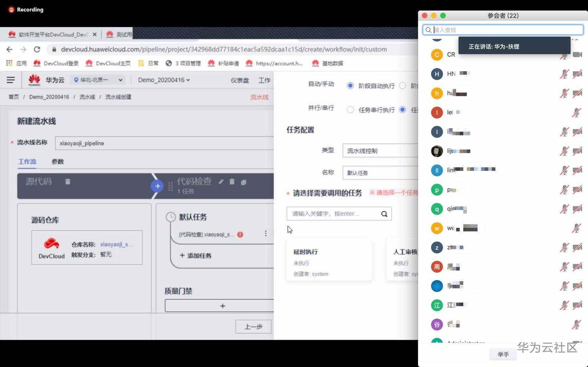Edit the 名称 field containing 默认任务
Screen dimensions: 588x367
[x=380, y=173]
